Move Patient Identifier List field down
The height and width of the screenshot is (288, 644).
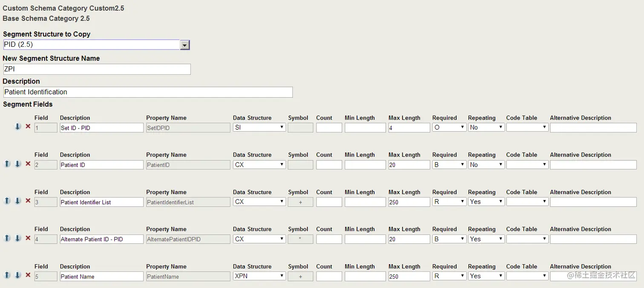18,201
